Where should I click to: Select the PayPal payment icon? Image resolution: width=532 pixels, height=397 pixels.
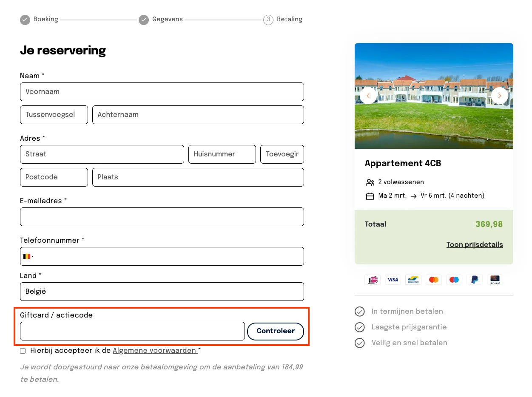pos(474,279)
